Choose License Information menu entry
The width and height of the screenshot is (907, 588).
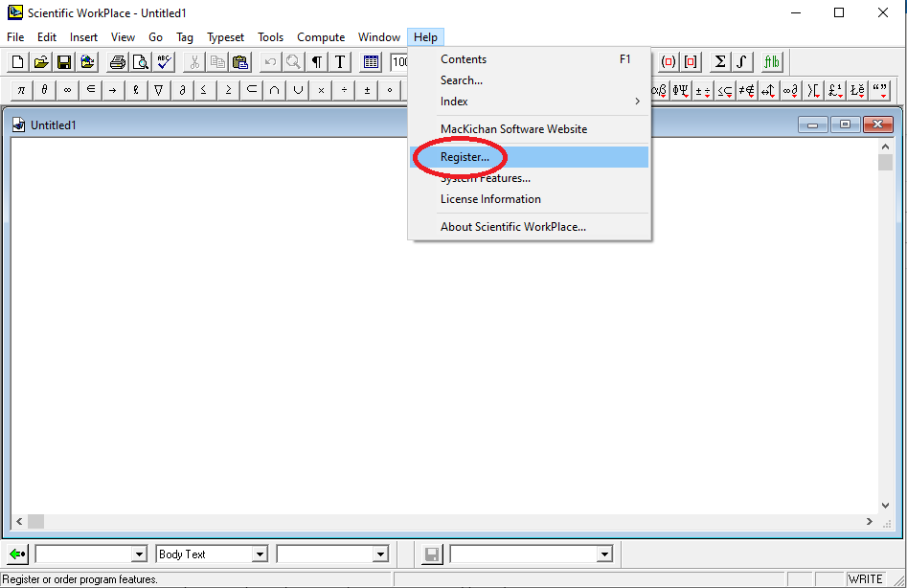click(490, 199)
